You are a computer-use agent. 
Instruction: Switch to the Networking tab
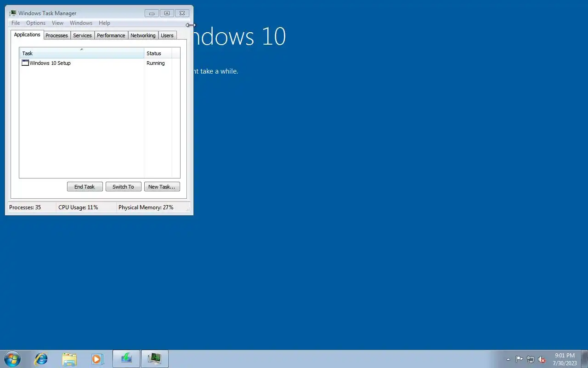pos(143,35)
